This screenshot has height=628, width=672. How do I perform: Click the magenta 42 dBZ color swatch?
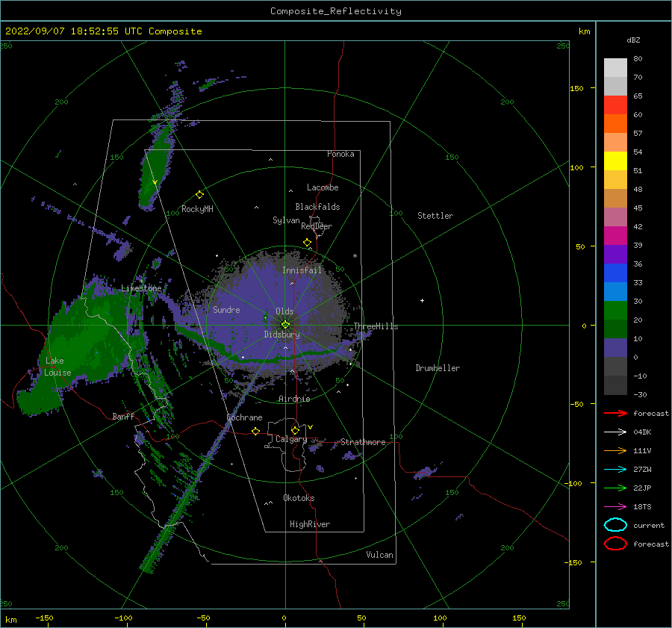pyautogui.click(x=615, y=235)
